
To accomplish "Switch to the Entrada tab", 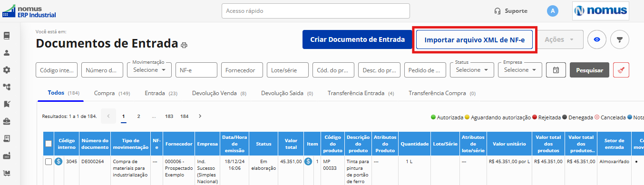I will (161, 93).
